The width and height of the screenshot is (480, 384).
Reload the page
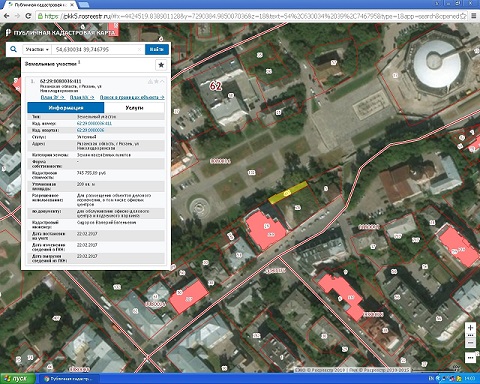pyautogui.click(x=28, y=16)
